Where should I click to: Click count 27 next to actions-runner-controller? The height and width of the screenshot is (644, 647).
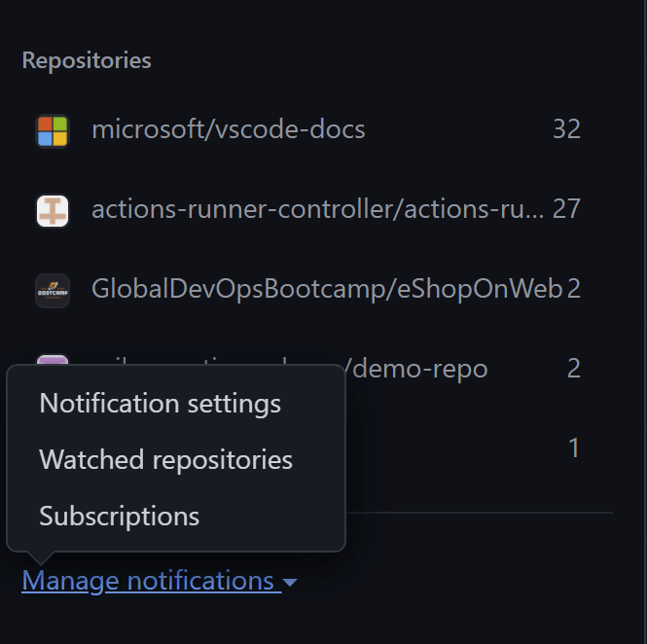click(566, 209)
